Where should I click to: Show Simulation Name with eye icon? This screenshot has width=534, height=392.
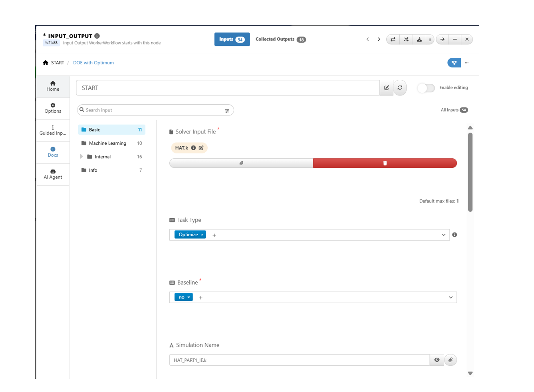point(437,360)
